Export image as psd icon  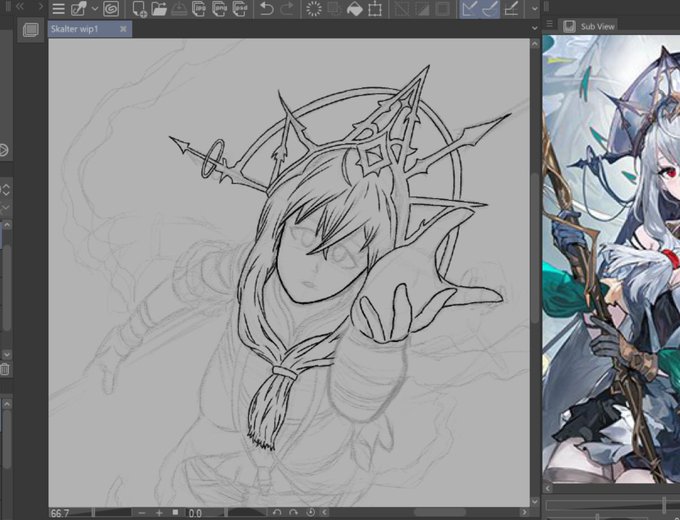pos(240,9)
